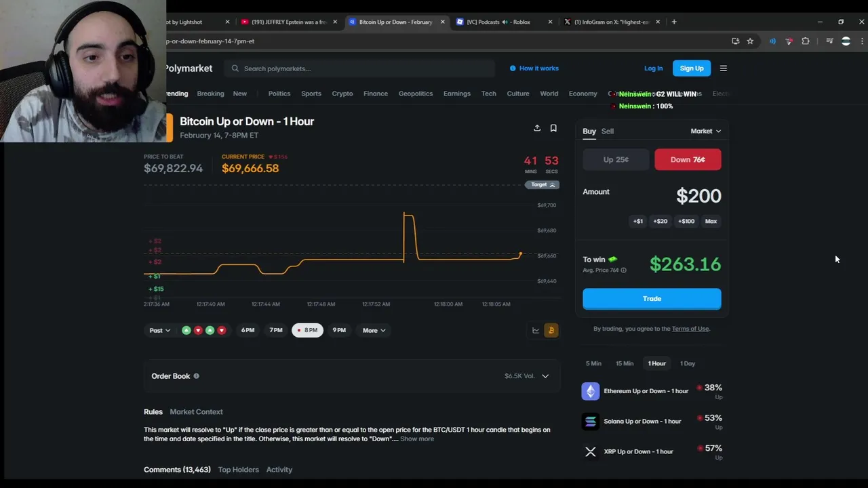This screenshot has height=488, width=868.
Task: Switch to the Sell side
Action: click(x=608, y=131)
